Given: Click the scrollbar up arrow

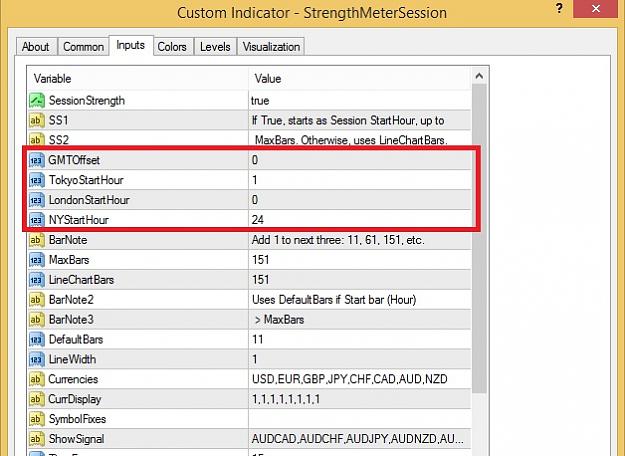Looking at the screenshot, I should point(480,76).
